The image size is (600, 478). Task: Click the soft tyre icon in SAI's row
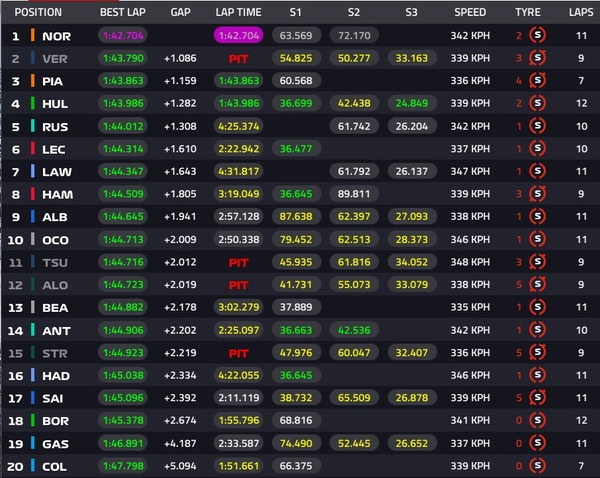537,398
